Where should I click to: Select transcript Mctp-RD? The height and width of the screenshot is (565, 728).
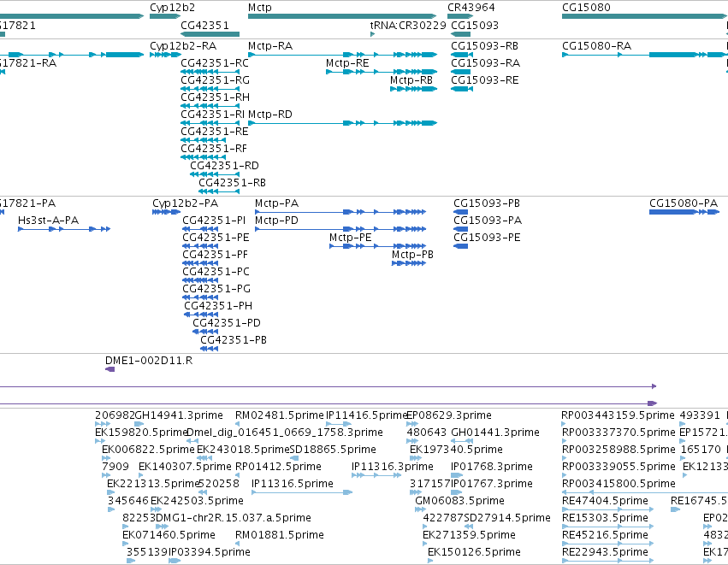pyautogui.click(x=270, y=115)
